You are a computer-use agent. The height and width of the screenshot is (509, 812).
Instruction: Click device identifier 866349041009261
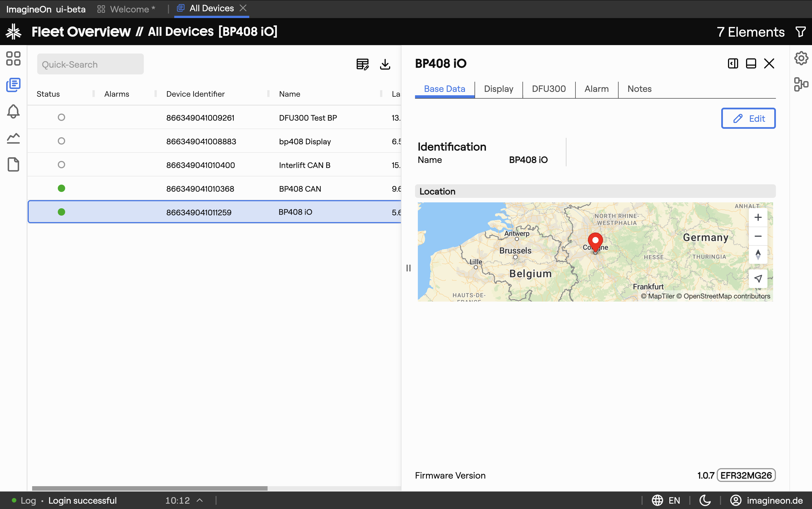pyautogui.click(x=200, y=118)
